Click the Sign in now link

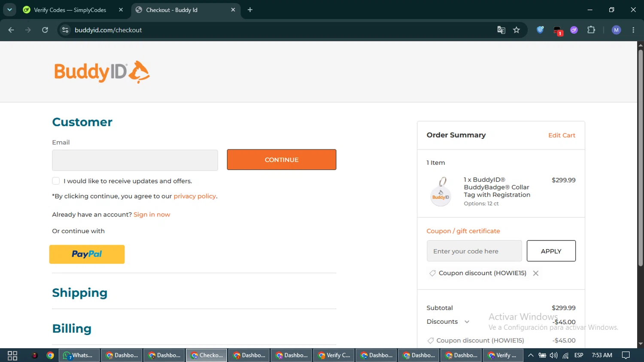click(152, 215)
